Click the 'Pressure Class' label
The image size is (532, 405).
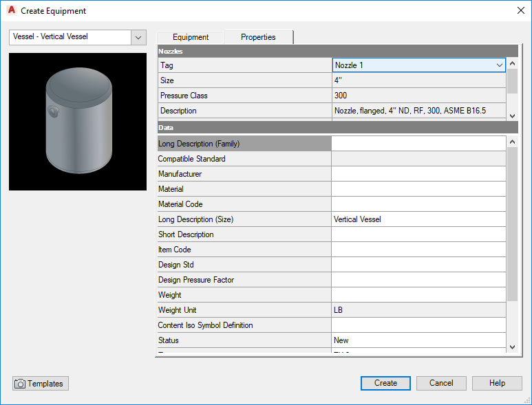184,96
